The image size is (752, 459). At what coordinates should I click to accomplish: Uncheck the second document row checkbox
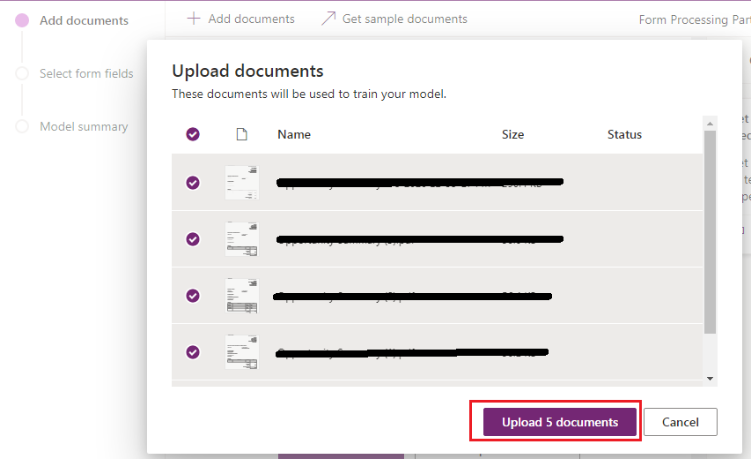click(x=193, y=239)
